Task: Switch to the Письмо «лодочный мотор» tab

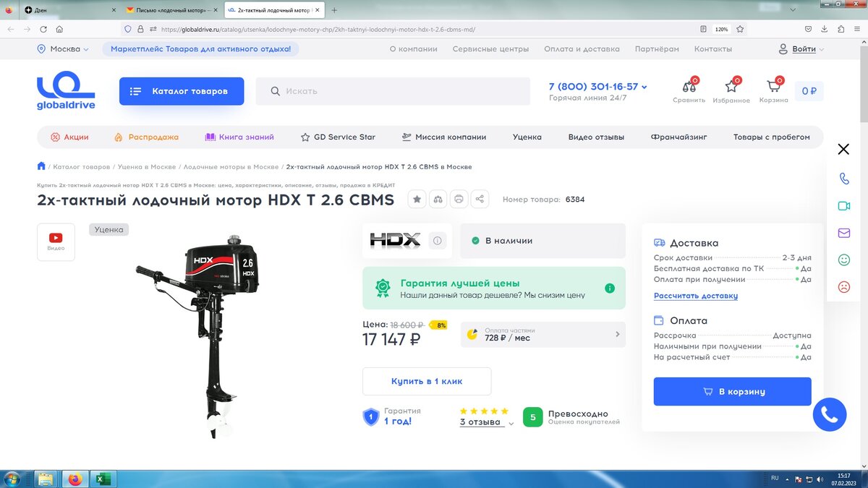Action: click(171, 10)
